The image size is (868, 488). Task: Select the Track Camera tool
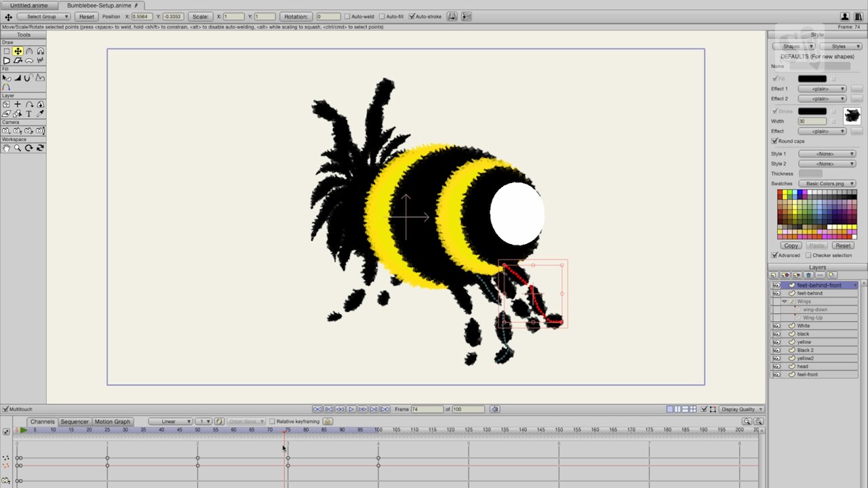(x=6, y=131)
